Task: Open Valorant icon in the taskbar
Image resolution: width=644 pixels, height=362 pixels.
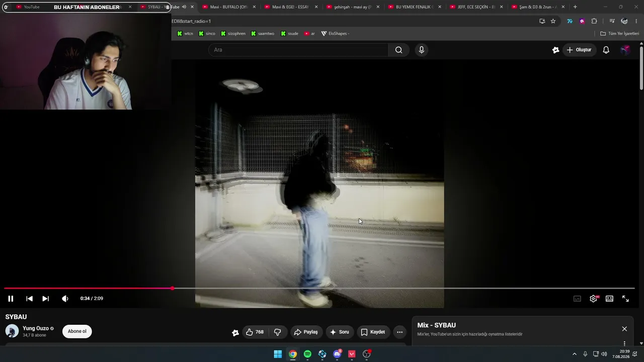Action: click(x=352, y=354)
